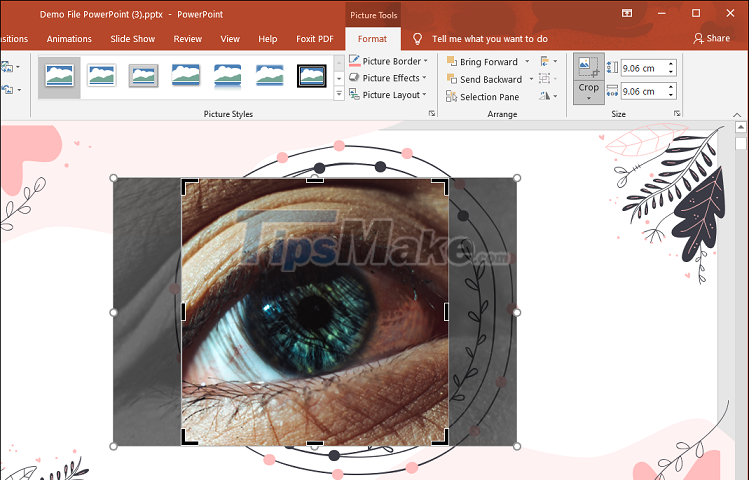Screen dimensions: 749x480
Task: Click Bring Forward button
Action: [482, 62]
